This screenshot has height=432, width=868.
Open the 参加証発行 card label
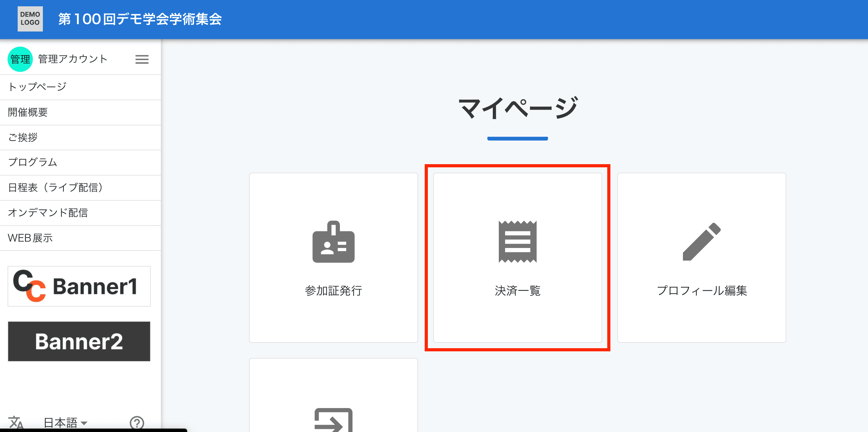coord(333,291)
